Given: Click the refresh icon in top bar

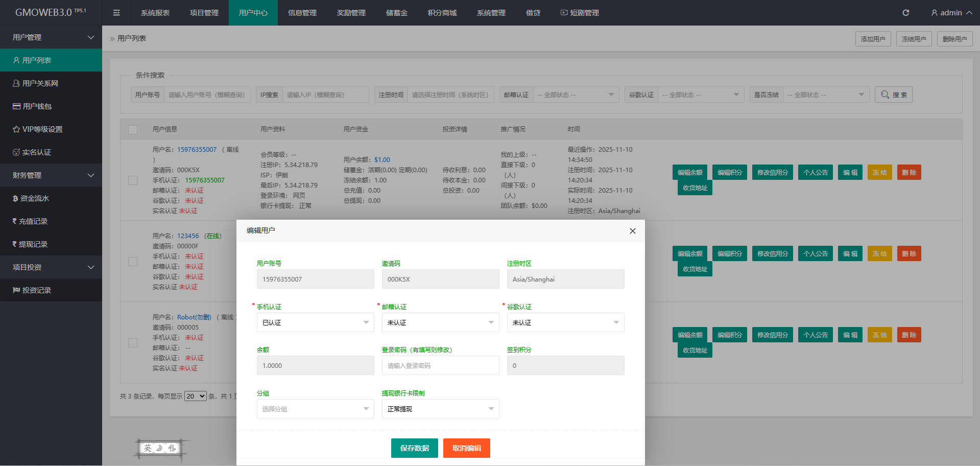Looking at the screenshot, I should [x=905, y=13].
